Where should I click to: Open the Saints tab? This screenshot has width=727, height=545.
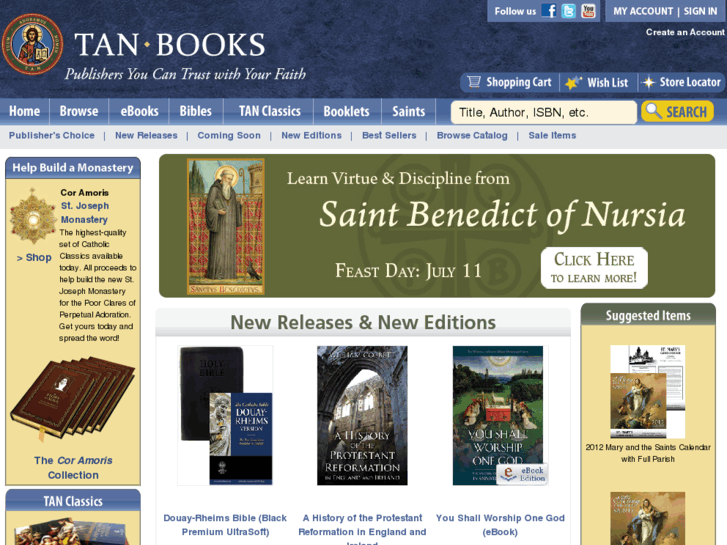point(408,111)
